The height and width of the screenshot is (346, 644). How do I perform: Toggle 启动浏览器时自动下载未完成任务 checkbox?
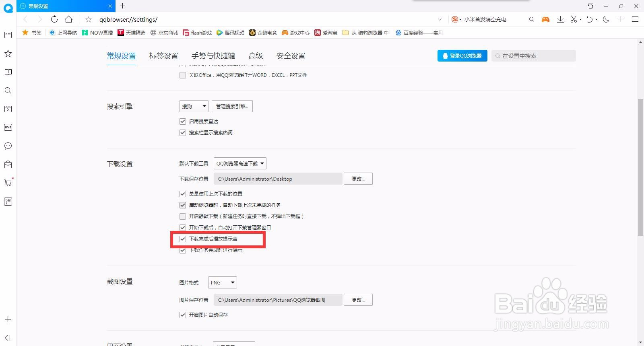pos(183,205)
